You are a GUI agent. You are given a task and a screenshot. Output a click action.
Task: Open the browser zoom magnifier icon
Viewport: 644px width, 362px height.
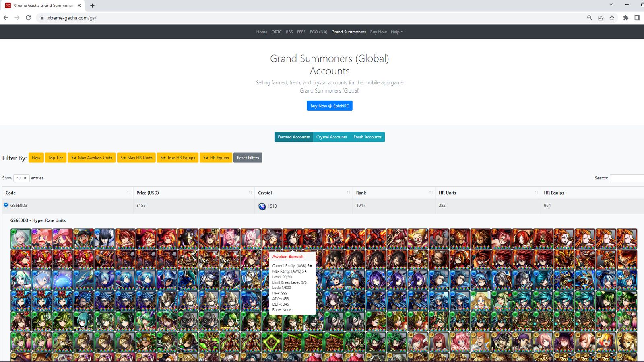(x=590, y=18)
